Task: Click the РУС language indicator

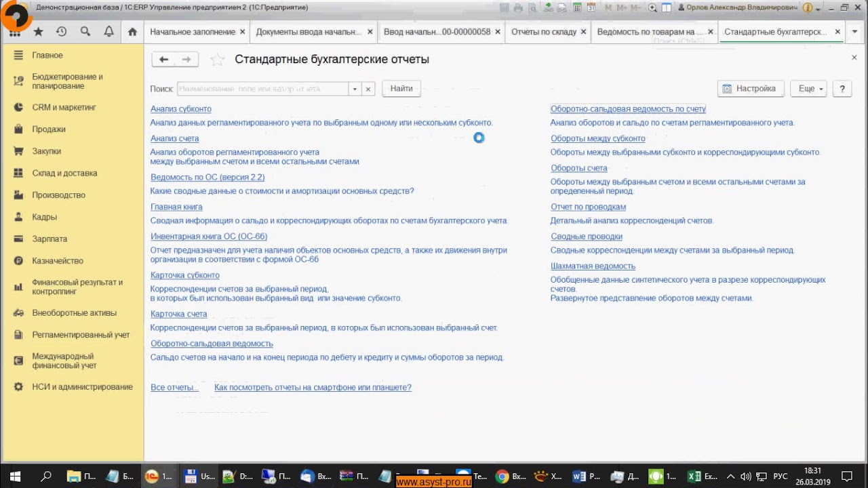Action: [781, 476]
